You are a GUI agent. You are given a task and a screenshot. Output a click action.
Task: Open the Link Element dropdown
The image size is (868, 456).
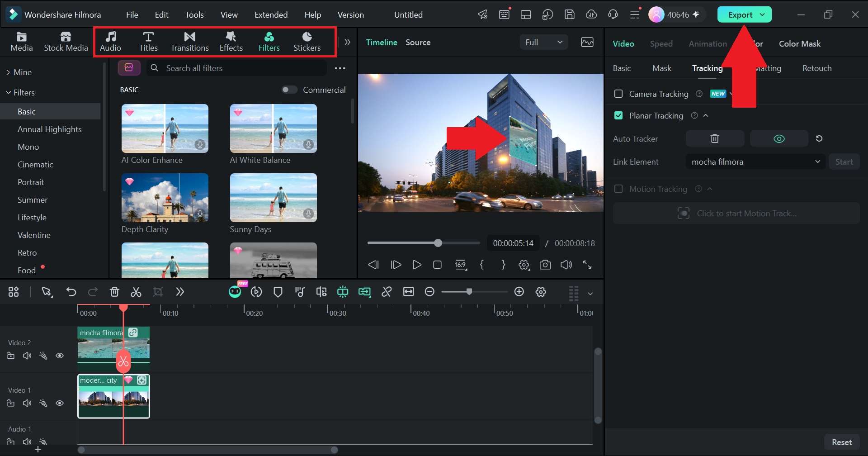tap(755, 162)
